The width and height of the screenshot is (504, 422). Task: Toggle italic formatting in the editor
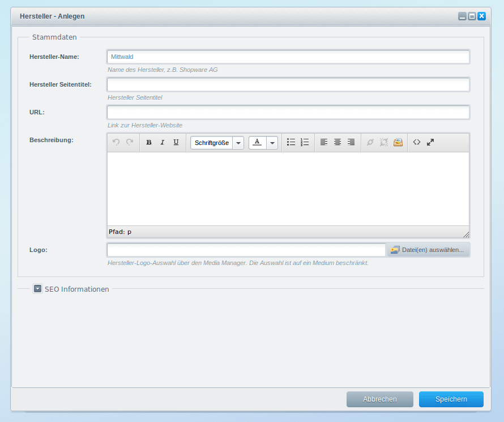coord(163,143)
